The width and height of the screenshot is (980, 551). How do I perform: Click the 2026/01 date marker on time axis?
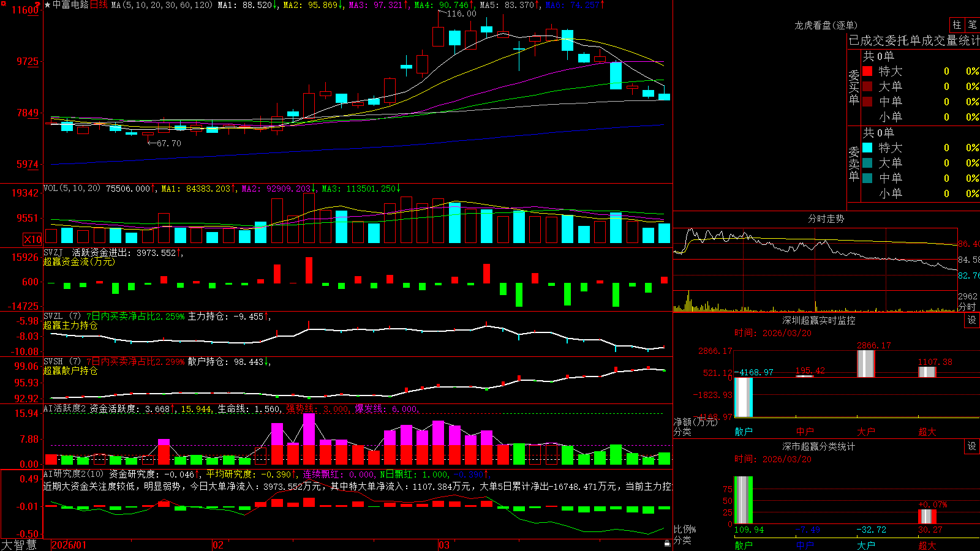pos(69,545)
